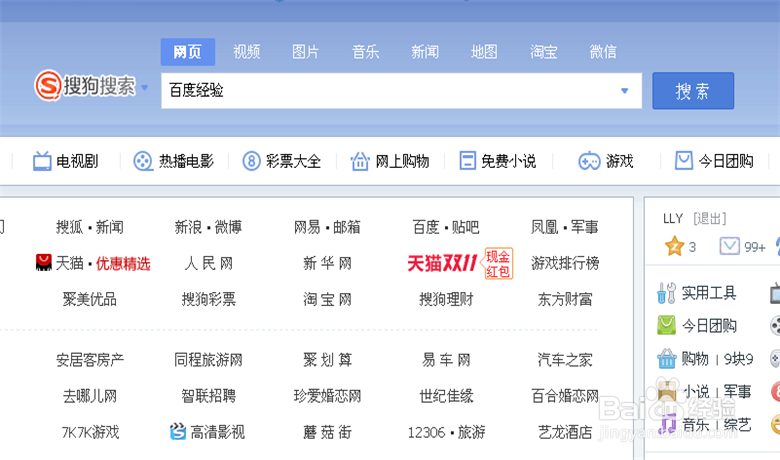Open 12306·旅游 link
Image resolution: width=780 pixels, height=460 pixels.
coord(446,433)
